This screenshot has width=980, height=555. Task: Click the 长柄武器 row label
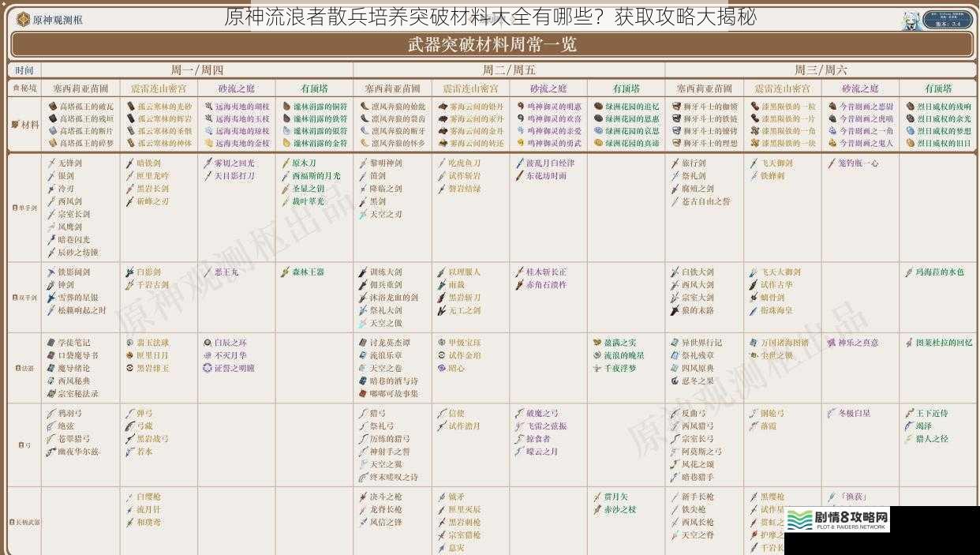point(24,523)
